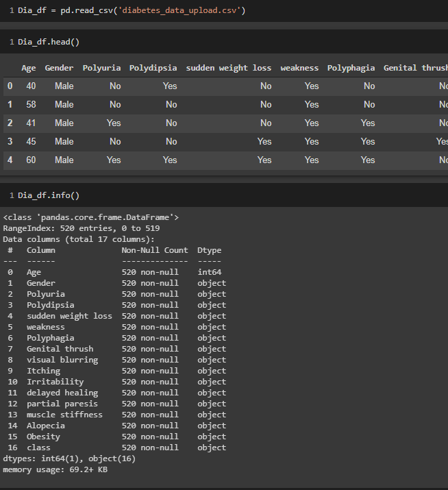This screenshot has height=490, width=448.
Task: Click the pandas.core.frame.DataFrame class line
Action: tap(91, 217)
